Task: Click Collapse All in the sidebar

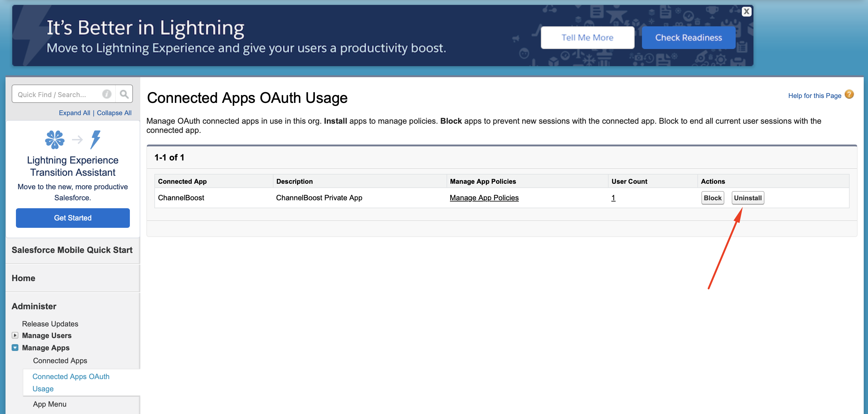Action: (x=114, y=113)
